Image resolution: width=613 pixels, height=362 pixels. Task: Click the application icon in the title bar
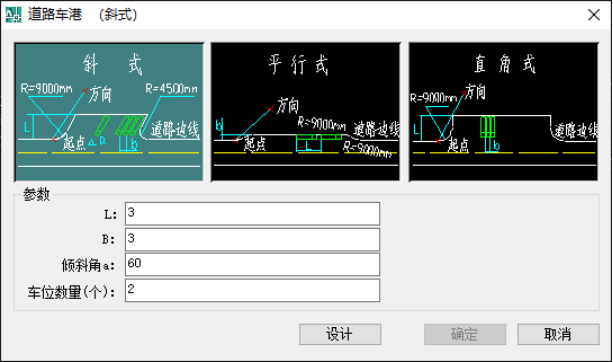click(x=13, y=15)
